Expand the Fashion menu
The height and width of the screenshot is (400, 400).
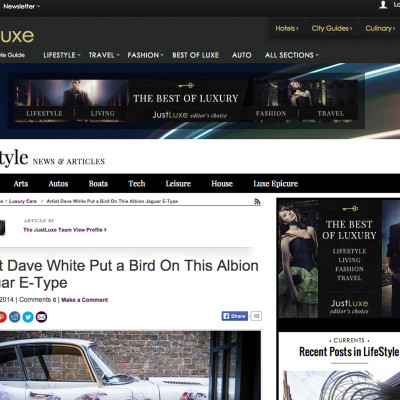click(x=145, y=55)
